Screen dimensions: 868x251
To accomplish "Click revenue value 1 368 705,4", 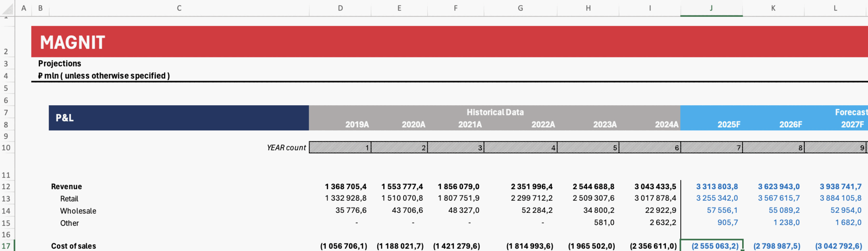I will point(345,186).
